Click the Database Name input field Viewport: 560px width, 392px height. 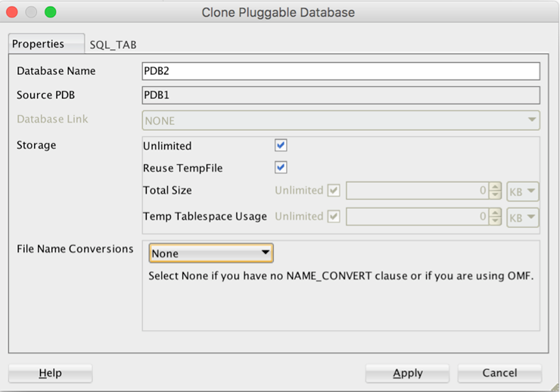point(341,71)
